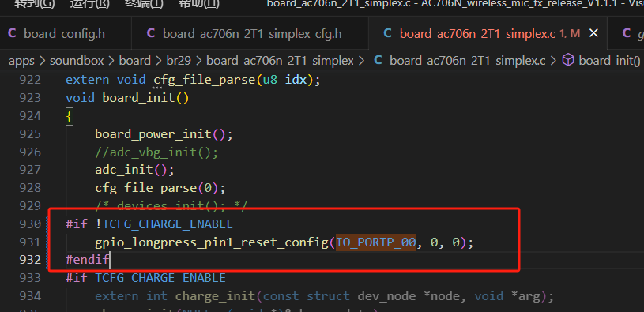644x312 pixels.
Task: Close the board_ac706n_2T1_simplex.c tab
Action: [x=593, y=34]
